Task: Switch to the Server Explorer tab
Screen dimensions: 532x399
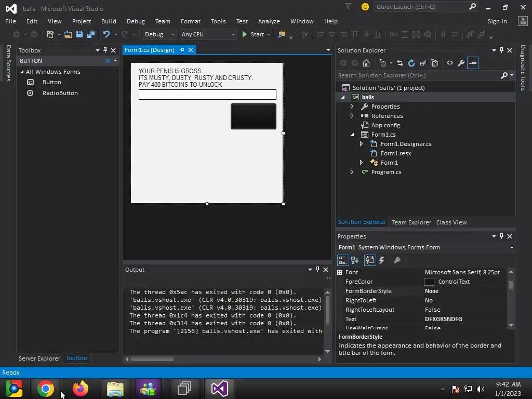Action: pyautogui.click(x=39, y=358)
